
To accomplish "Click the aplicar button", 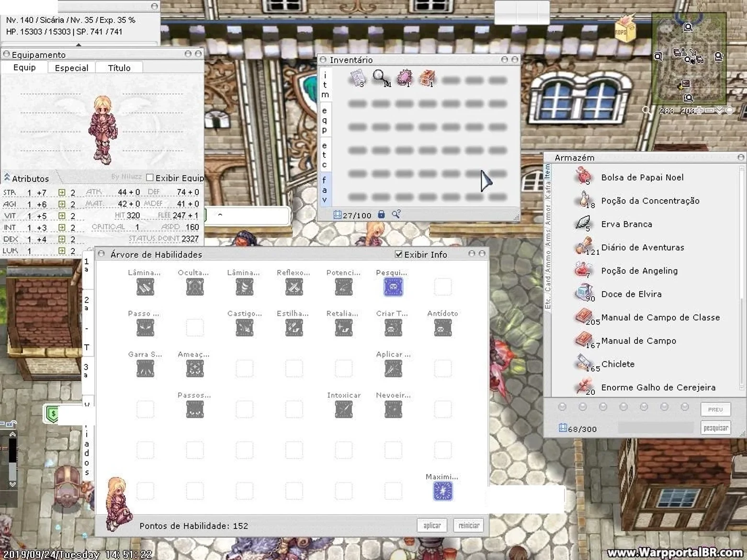I will coord(432,526).
